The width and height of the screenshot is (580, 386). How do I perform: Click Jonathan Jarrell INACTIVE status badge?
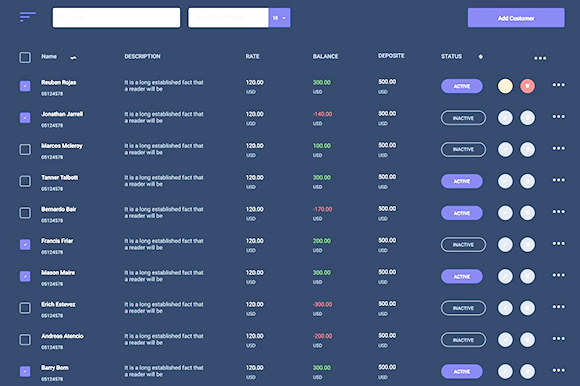click(x=463, y=118)
